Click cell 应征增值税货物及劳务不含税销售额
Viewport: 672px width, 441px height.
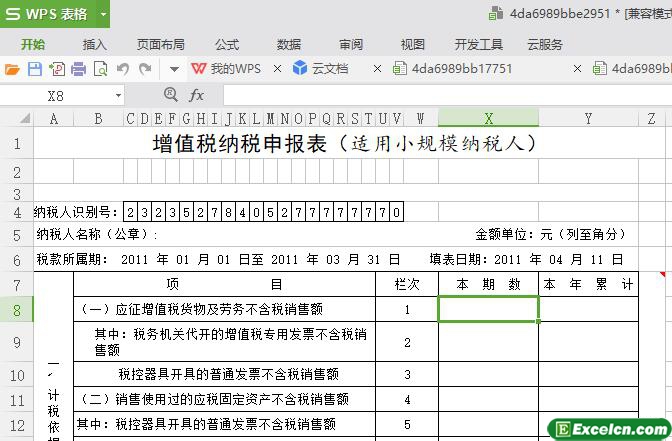pyautogui.click(x=224, y=309)
